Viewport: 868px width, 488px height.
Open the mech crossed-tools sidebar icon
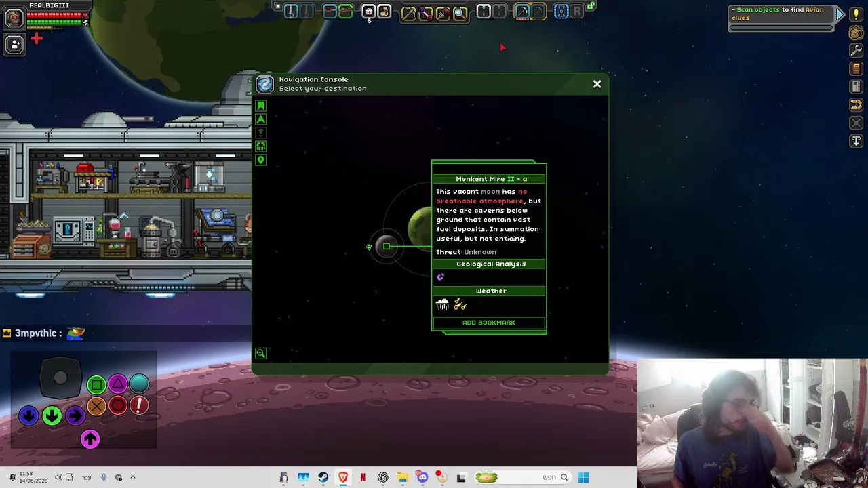856,123
